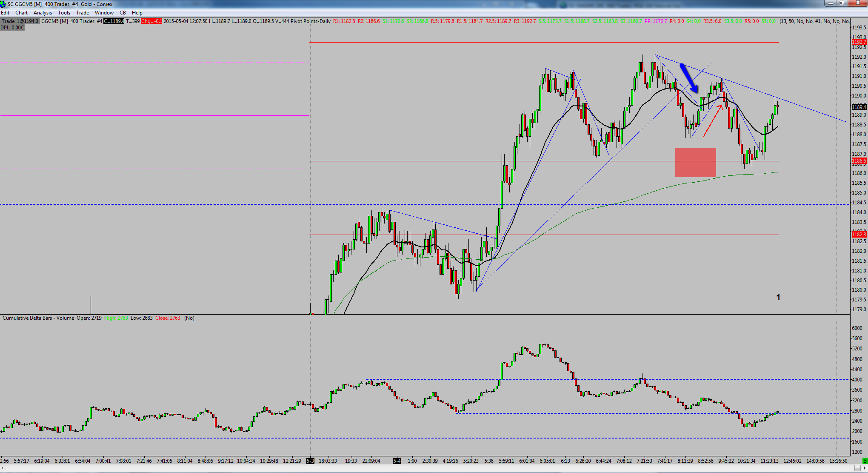The image size is (868, 473).
Task: Click the 'S3: 1160.7' support value
Action: click(631, 21)
